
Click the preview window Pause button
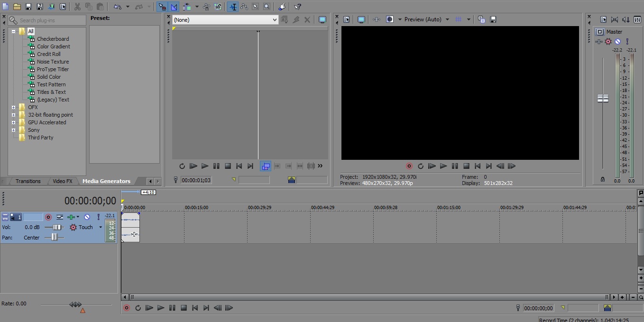click(x=455, y=166)
